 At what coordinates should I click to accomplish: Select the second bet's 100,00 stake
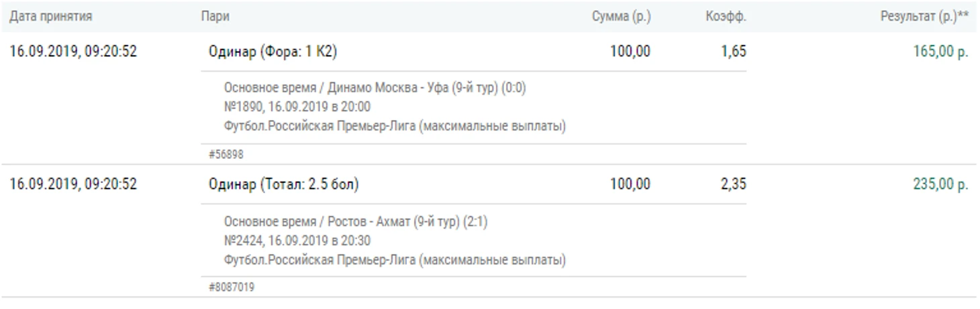pyautogui.click(x=630, y=184)
